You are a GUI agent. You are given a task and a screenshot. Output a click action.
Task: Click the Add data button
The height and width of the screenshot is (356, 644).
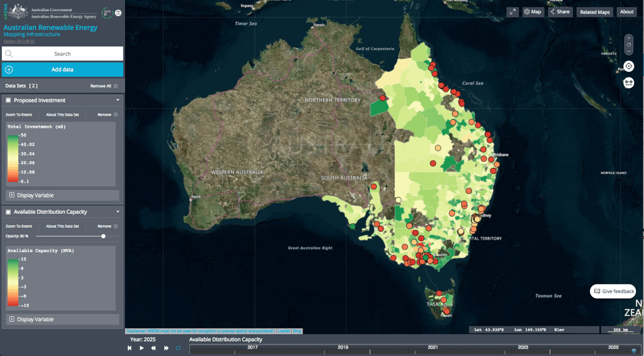pos(62,69)
